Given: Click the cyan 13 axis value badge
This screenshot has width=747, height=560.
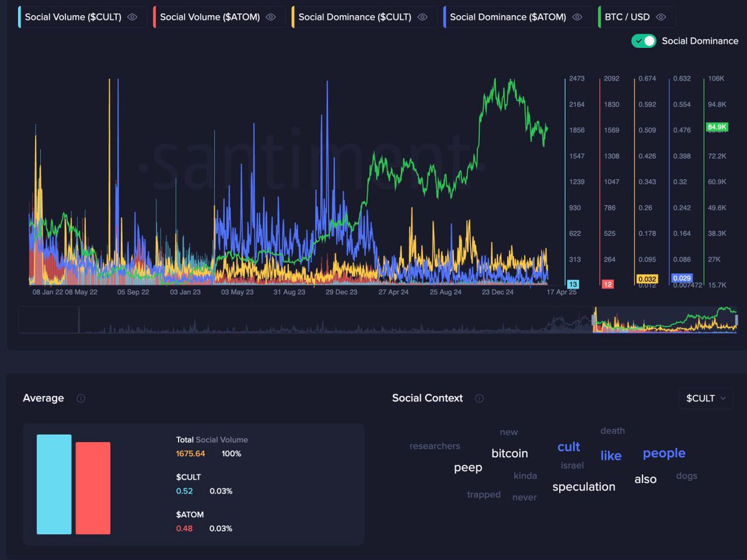Looking at the screenshot, I should 573,284.
